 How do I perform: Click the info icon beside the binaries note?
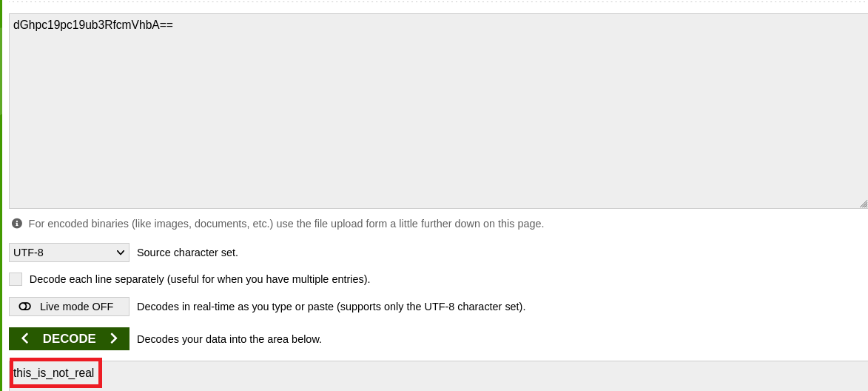[x=17, y=223]
